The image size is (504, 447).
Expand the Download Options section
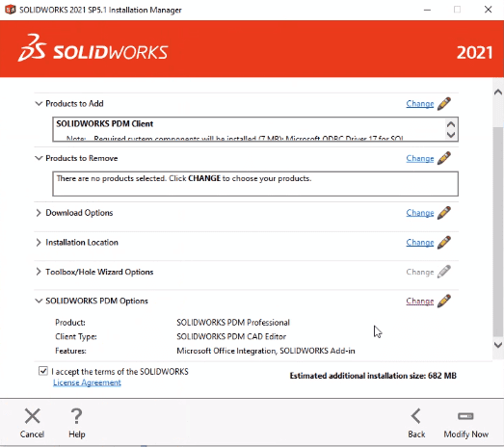click(x=39, y=213)
